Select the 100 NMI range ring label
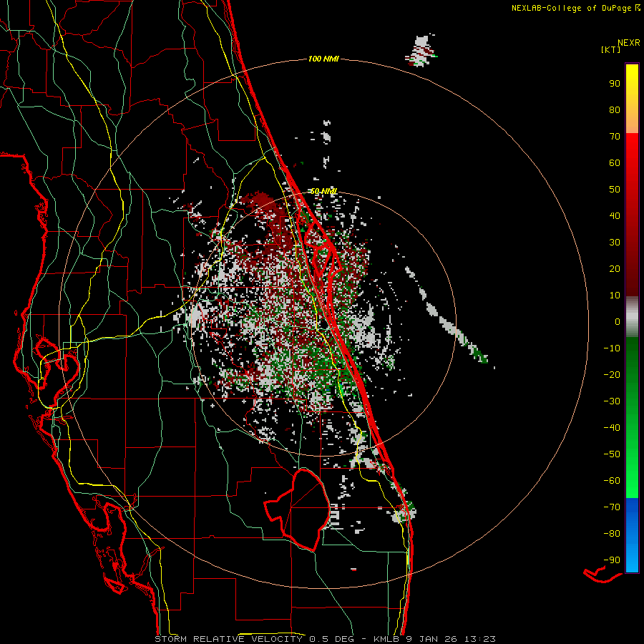The image size is (644, 644). click(x=323, y=59)
